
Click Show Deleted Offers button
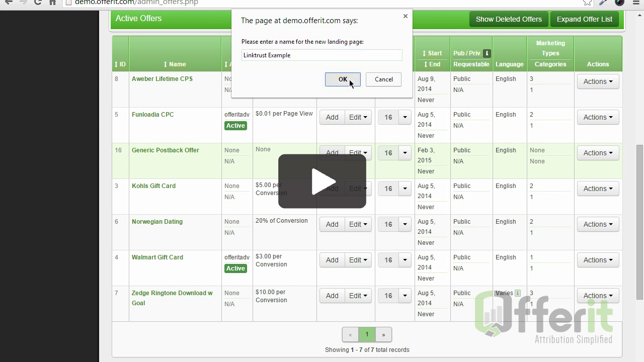click(508, 19)
